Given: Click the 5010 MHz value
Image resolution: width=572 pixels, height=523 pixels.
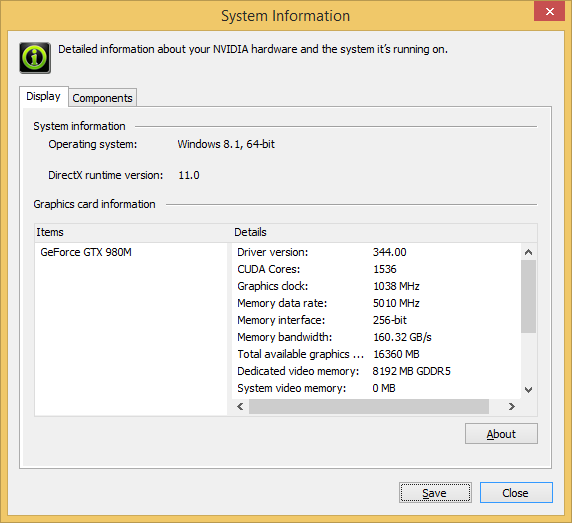Looking at the screenshot, I should 396,303.
